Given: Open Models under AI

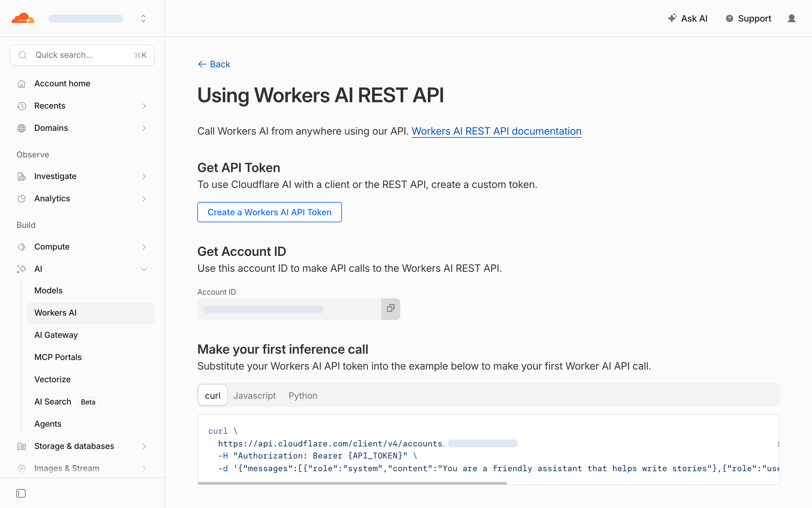Looking at the screenshot, I should pos(91,291).
